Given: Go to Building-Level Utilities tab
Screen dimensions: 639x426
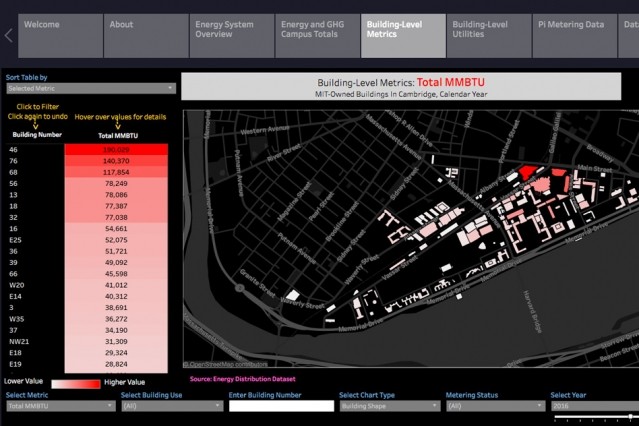Looking at the screenshot, I should (x=488, y=36).
